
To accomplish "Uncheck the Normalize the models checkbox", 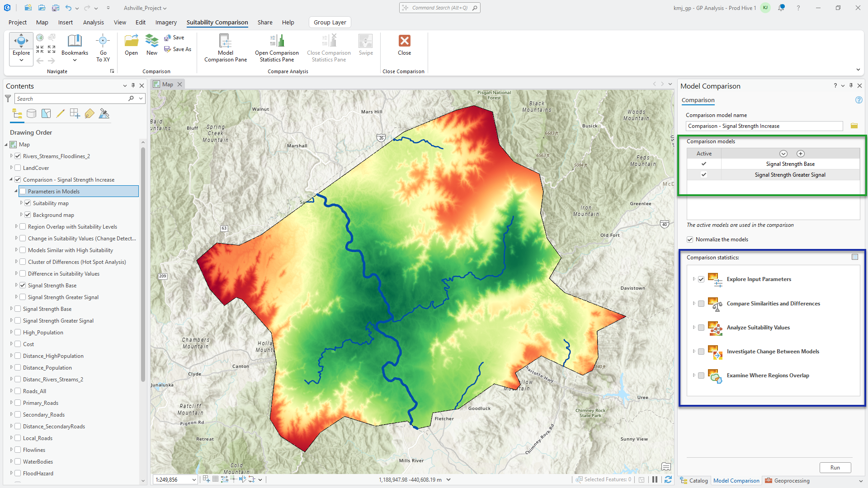I will pyautogui.click(x=690, y=239).
